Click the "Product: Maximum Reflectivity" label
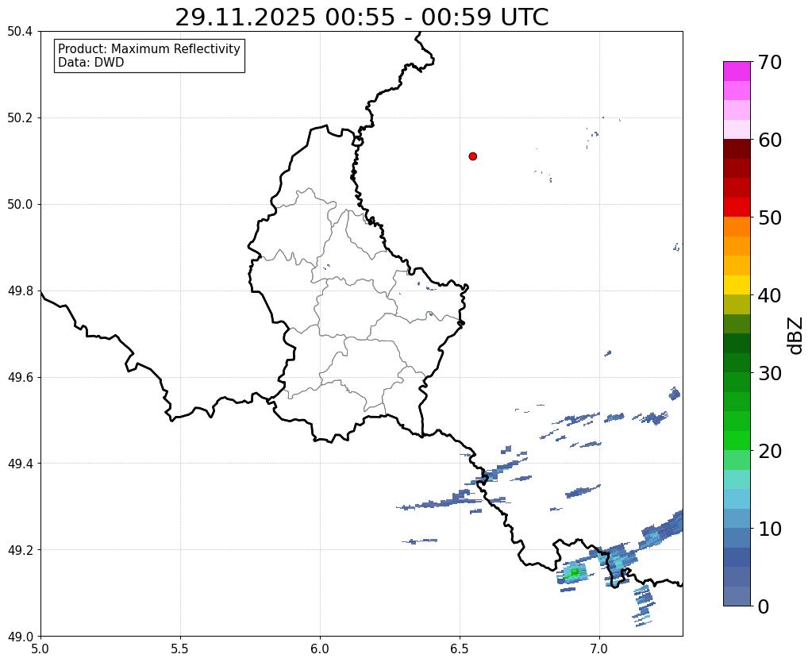Image resolution: width=812 pixels, height=662 pixels. tap(149, 48)
